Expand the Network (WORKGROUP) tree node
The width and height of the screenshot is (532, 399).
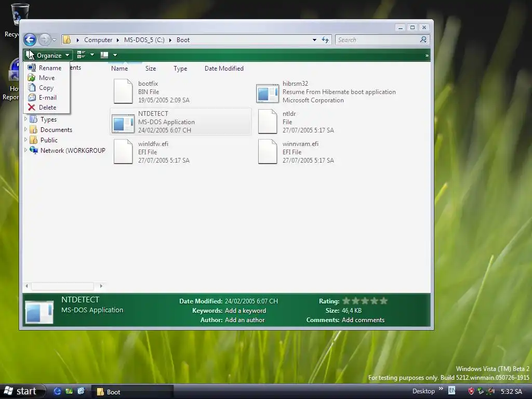click(26, 150)
